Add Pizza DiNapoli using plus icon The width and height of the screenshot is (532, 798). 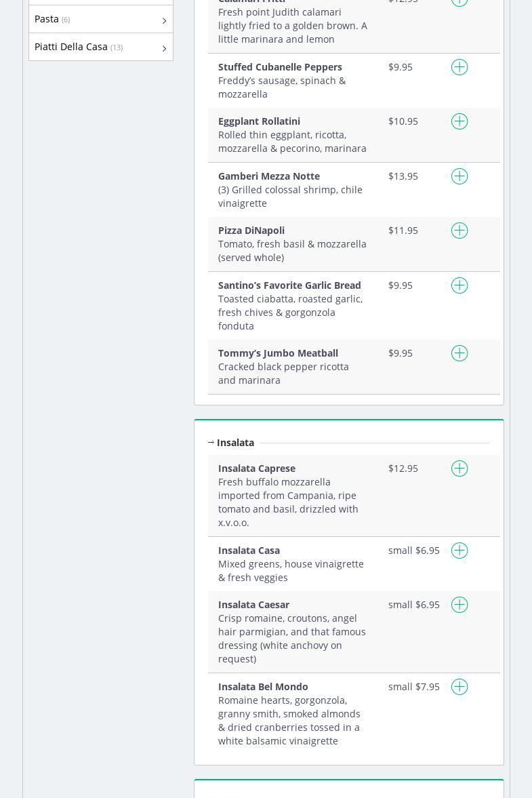[x=459, y=231]
